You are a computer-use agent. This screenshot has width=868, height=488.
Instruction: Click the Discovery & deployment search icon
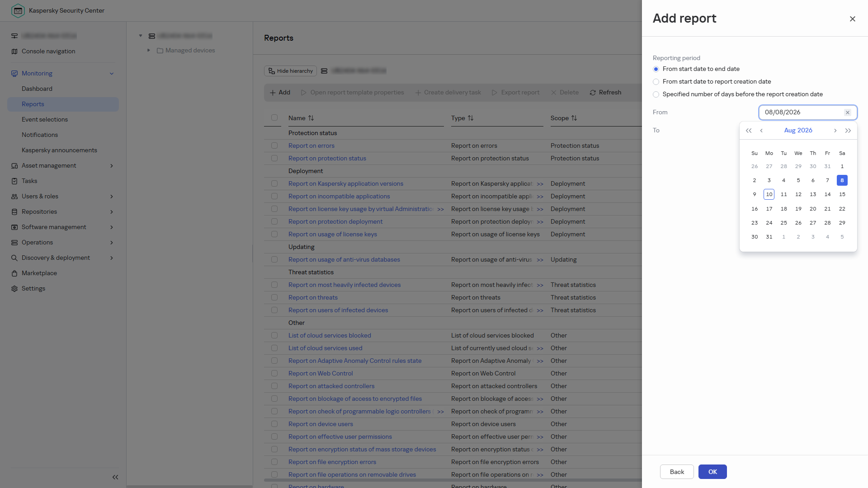[x=14, y=258]
